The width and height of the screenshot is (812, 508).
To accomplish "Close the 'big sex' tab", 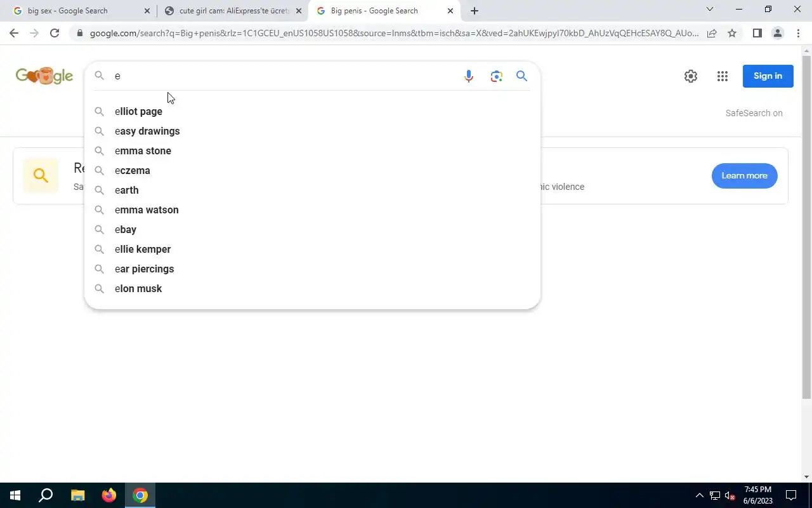I will click(147, 11).
